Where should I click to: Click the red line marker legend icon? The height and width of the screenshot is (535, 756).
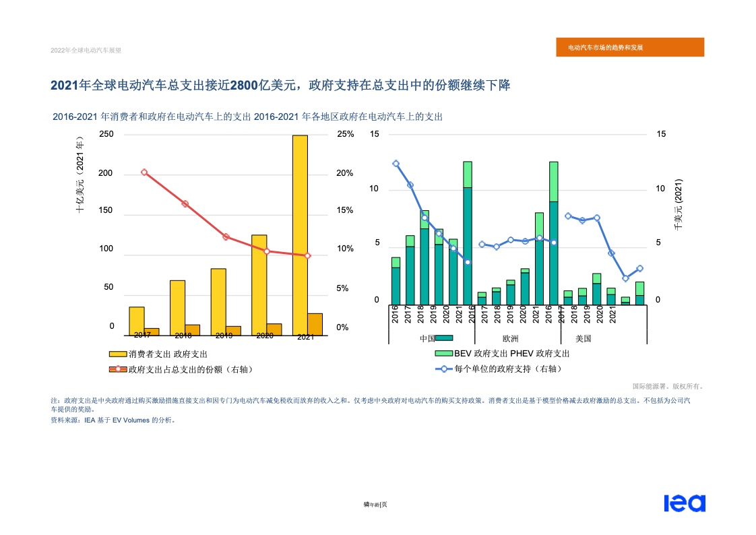pos(118,369)
